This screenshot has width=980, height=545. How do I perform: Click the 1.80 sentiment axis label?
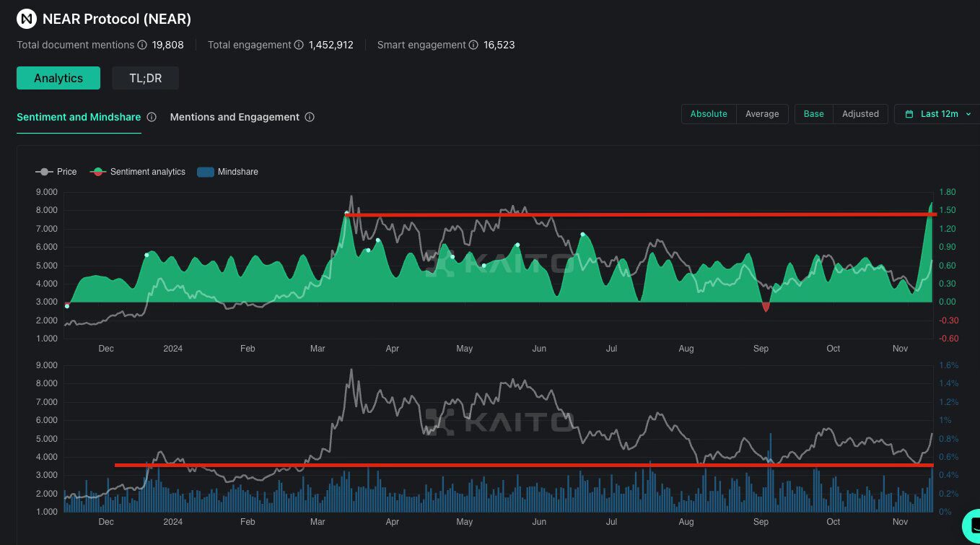pos(948,192)
